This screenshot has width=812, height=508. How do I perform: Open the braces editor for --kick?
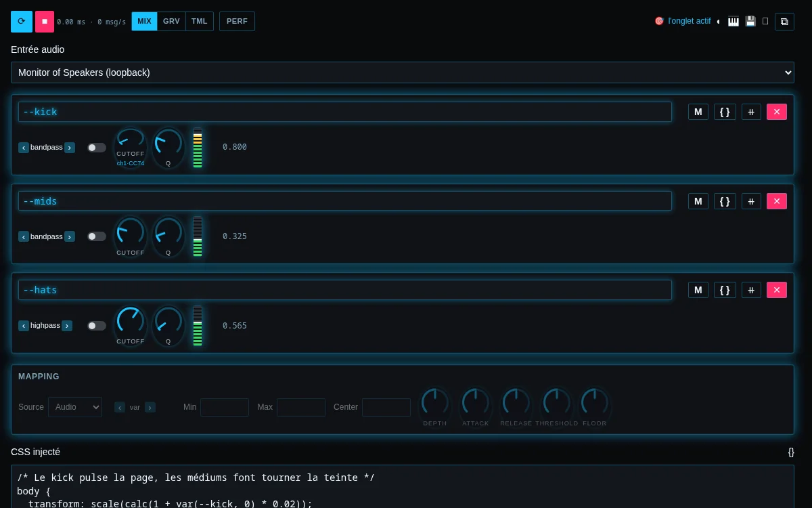pyautogui.click(x=725, y=112)
